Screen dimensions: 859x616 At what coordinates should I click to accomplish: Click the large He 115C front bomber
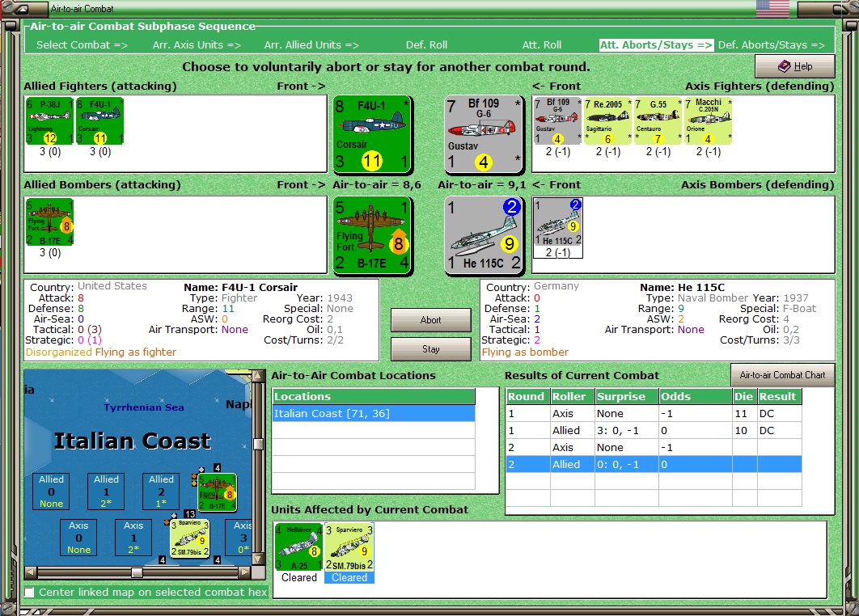pos(484,235)
